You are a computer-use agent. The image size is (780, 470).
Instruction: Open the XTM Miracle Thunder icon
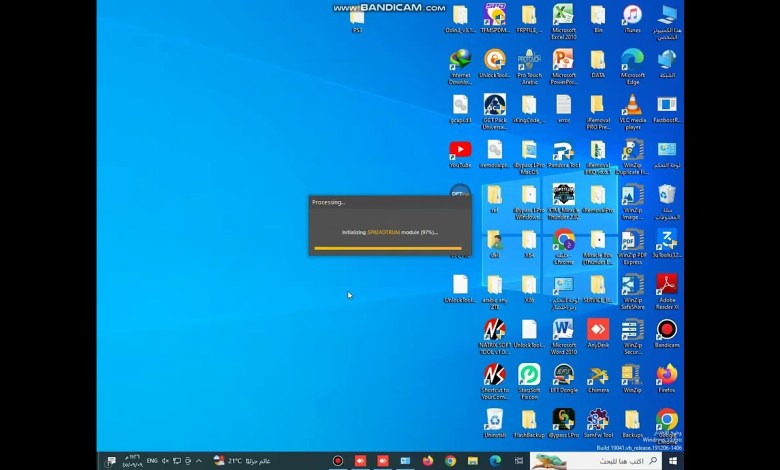pos(563,201)
